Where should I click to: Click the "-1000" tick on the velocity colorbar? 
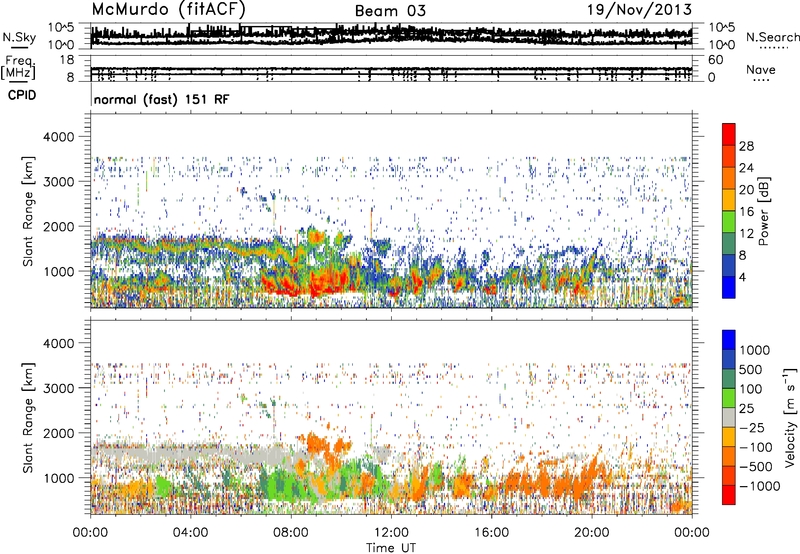click(759, 486)
